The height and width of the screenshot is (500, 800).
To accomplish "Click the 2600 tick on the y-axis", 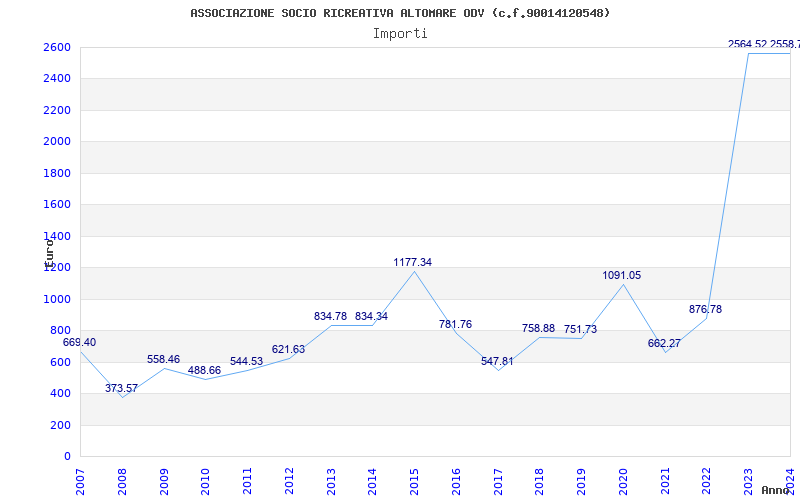I will [57, 47].
